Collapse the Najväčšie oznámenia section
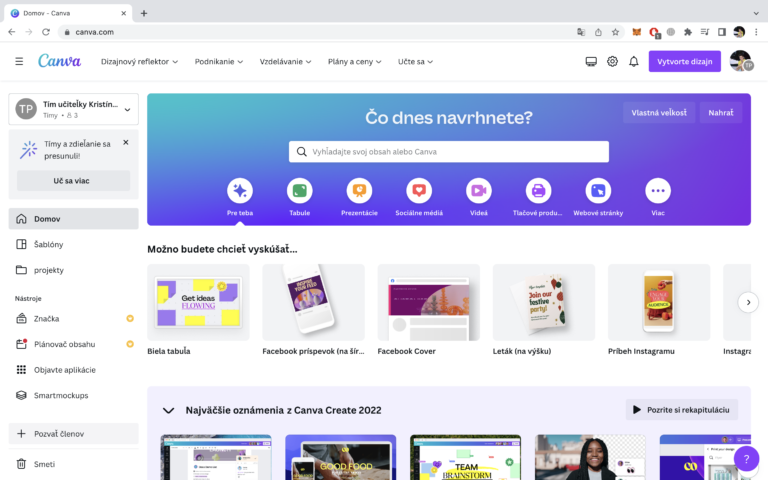 point(168,410)
